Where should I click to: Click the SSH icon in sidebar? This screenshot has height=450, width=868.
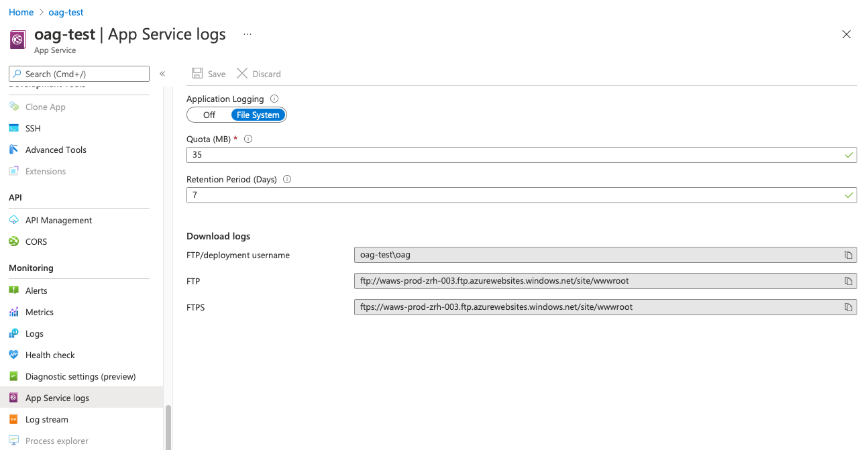click(x=13, y=128)
